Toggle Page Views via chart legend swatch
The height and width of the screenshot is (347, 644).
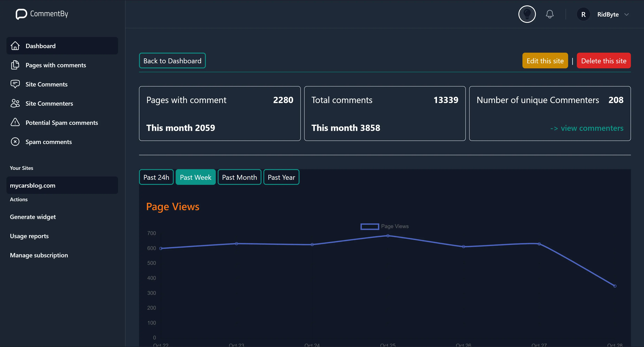(x=369, y=226)
